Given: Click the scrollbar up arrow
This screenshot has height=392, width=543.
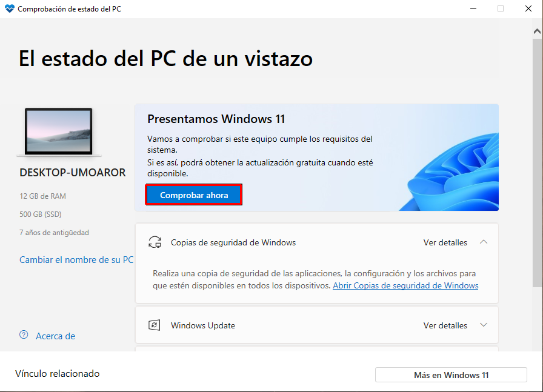Looking at the screenshot, I should [537, 31].
